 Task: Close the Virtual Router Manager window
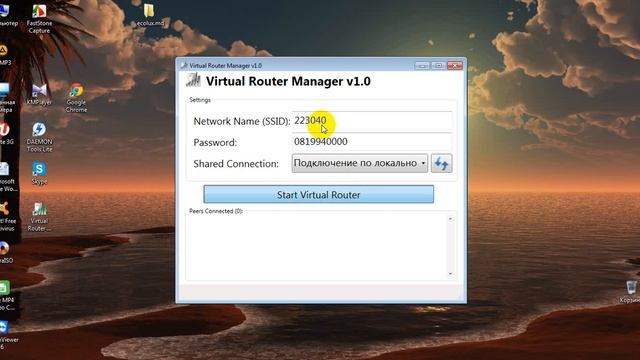pos(455,65)
